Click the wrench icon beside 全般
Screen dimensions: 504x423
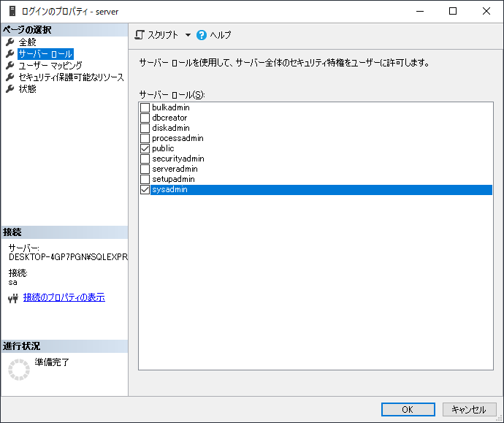[10, 42]
